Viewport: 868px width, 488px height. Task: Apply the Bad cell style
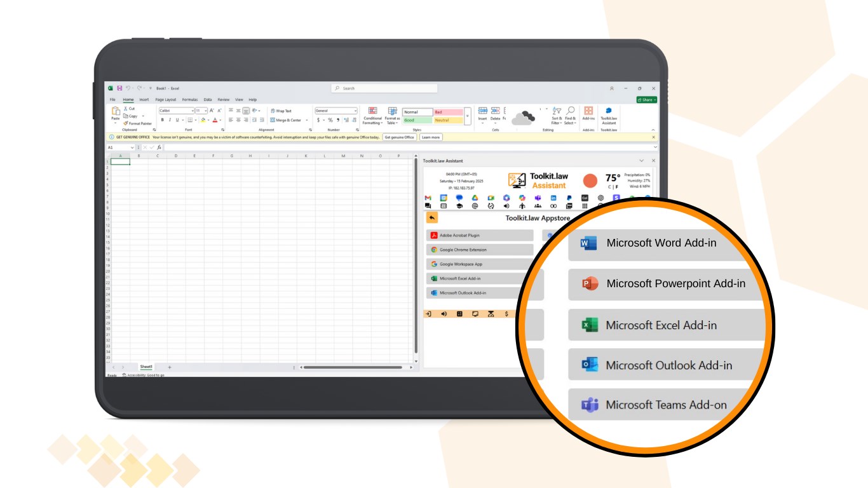pyautogui.click(x=449, y=112)
